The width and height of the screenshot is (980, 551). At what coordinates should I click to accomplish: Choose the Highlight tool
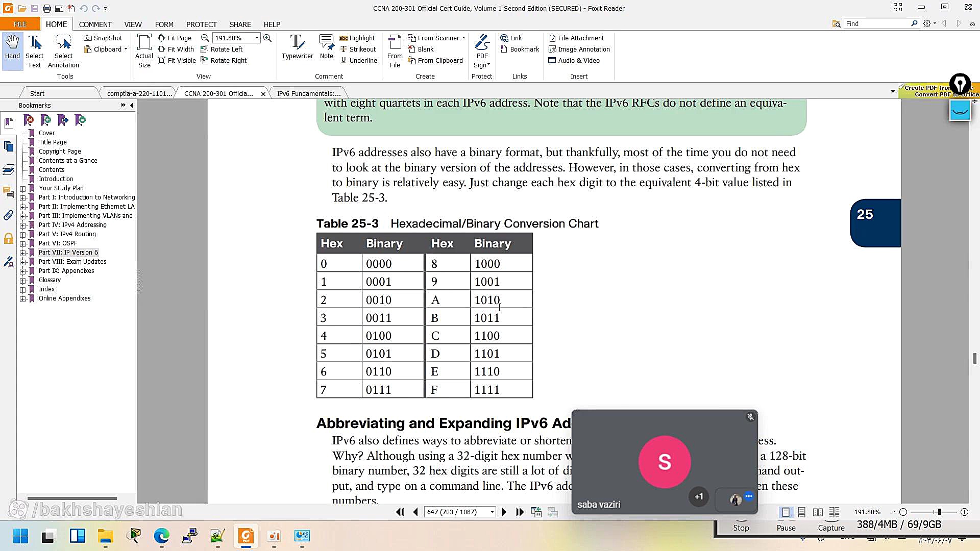(357, 38)
